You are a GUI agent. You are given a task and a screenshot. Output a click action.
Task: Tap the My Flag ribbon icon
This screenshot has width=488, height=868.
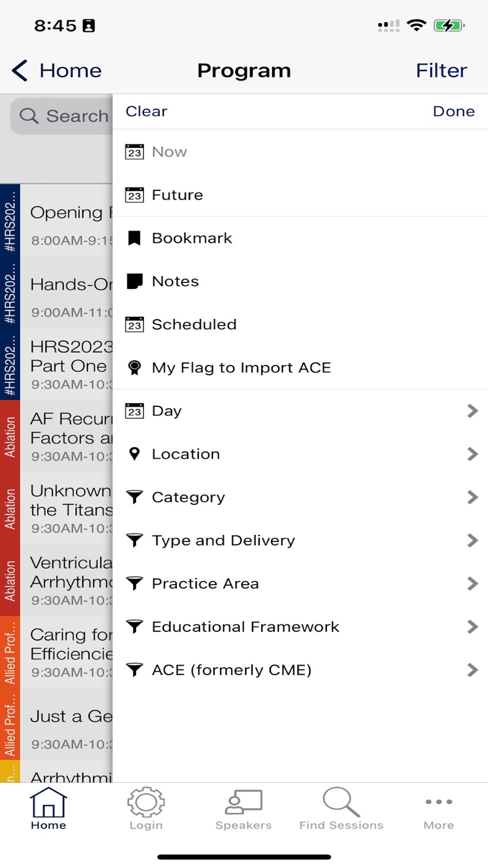pyautogui.click(x=134, y=368)
